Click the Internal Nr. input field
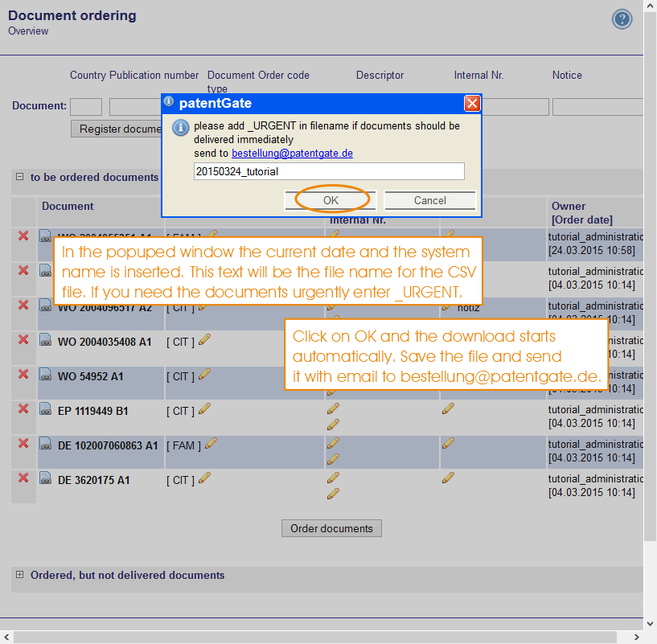Image resolution: width=657 pixels, height=644 pixels. pyautogui.click(x=515, y=107)
